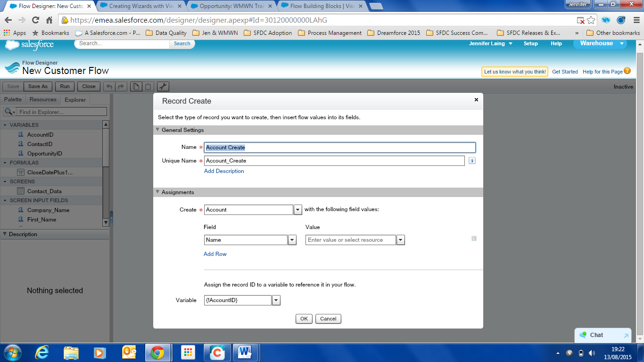Switch to the Creating Wizards browser tab

coord(140,6)
